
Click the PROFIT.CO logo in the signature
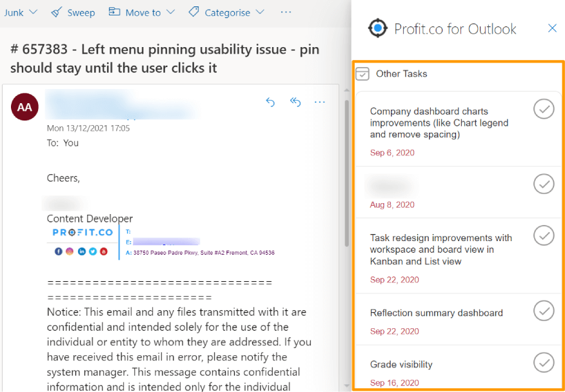point(83,232)
